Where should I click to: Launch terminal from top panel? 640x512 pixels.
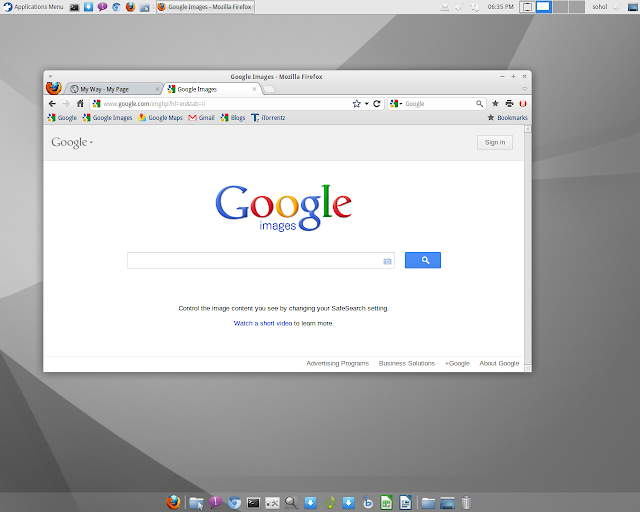point(74,7)
